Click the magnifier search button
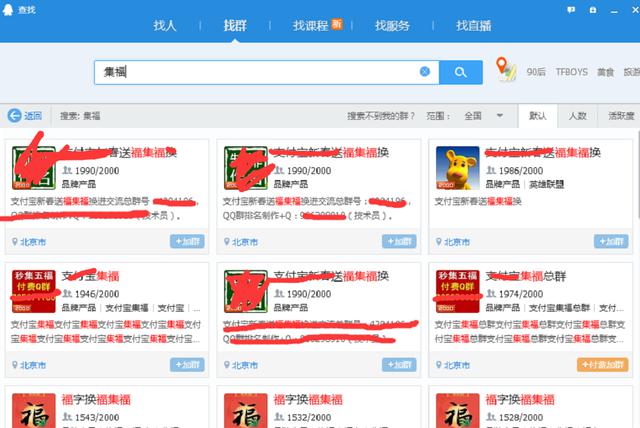 click(x=461, y=72)
